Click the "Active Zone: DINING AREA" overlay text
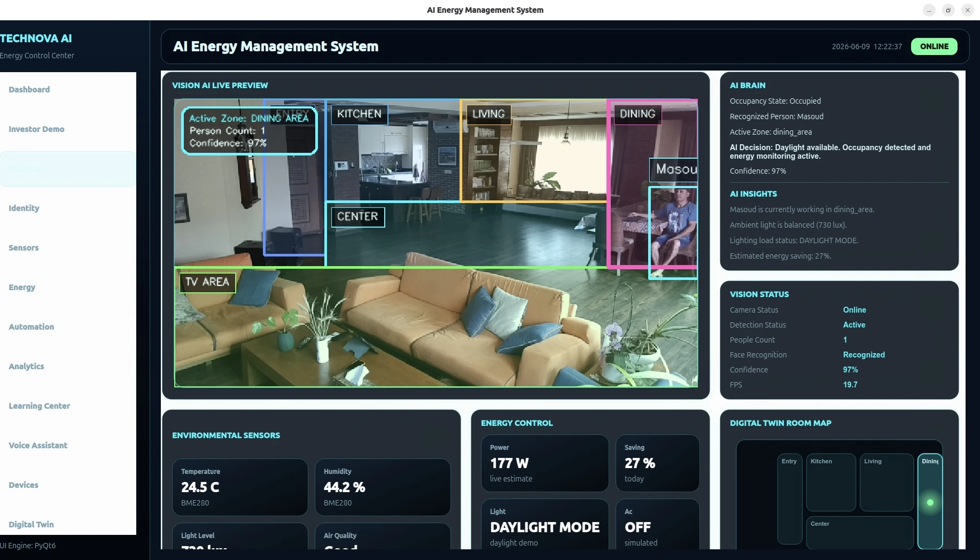 point(249,119)
